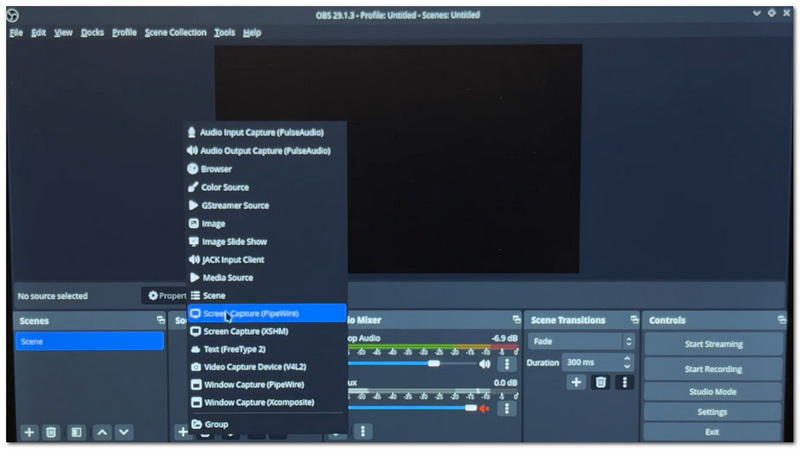The height and width of the screenshot is (449, 800).
Task: Increase transition duration with up arrow
Action: (x=627, y=359)
